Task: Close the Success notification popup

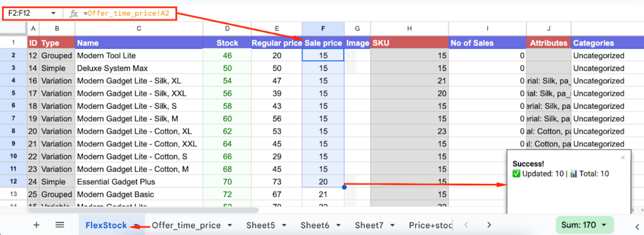Action: click(x=623, y=158)
